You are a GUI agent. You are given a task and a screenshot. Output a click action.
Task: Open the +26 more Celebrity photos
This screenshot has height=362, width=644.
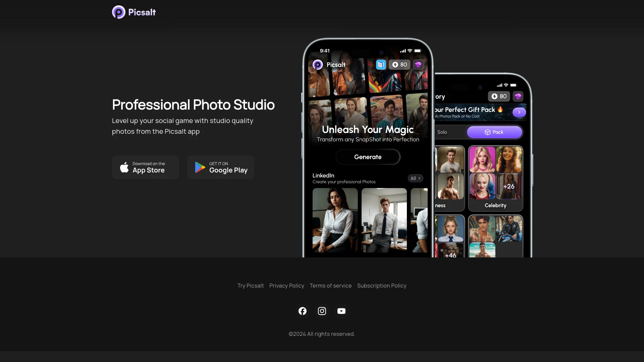tap(509, 186)
